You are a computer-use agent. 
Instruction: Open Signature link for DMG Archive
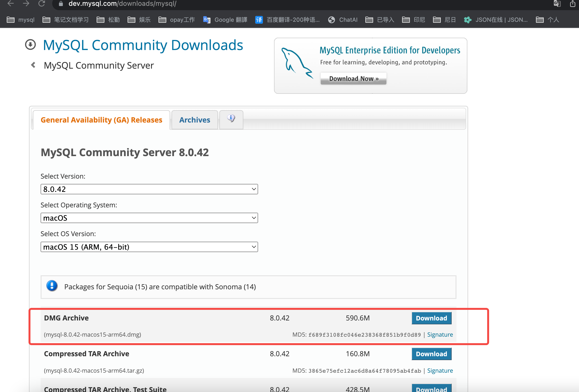click(440, 334)
